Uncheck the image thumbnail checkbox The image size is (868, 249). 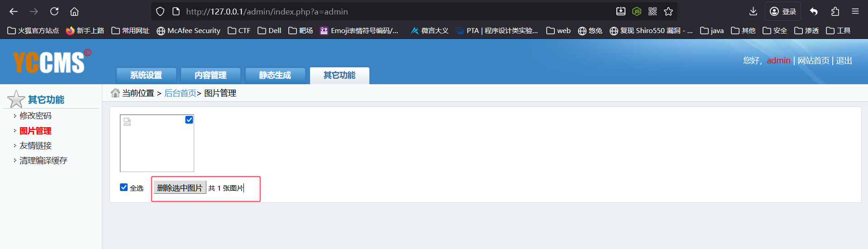pyautogui.click(x=189, y=120)
